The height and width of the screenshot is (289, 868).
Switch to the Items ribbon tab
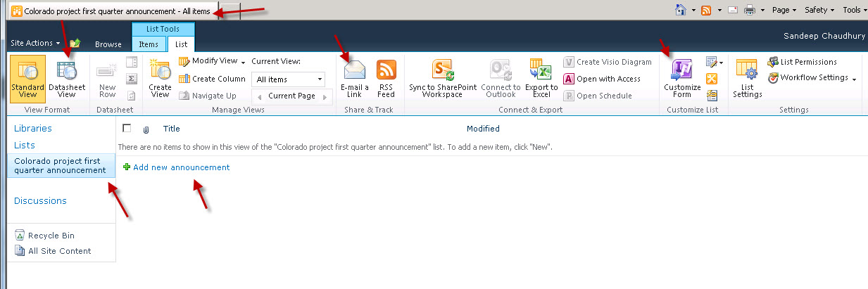[149, 44]
